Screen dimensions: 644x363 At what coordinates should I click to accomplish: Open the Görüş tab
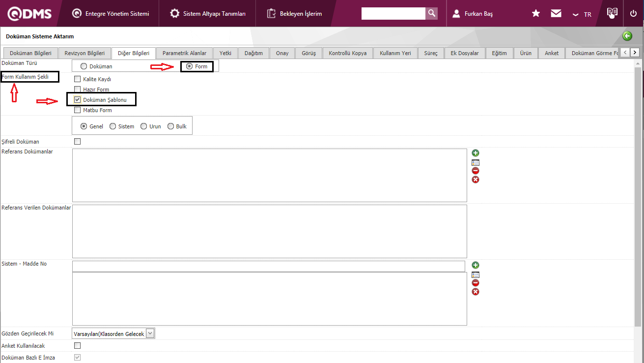[308, 53]
